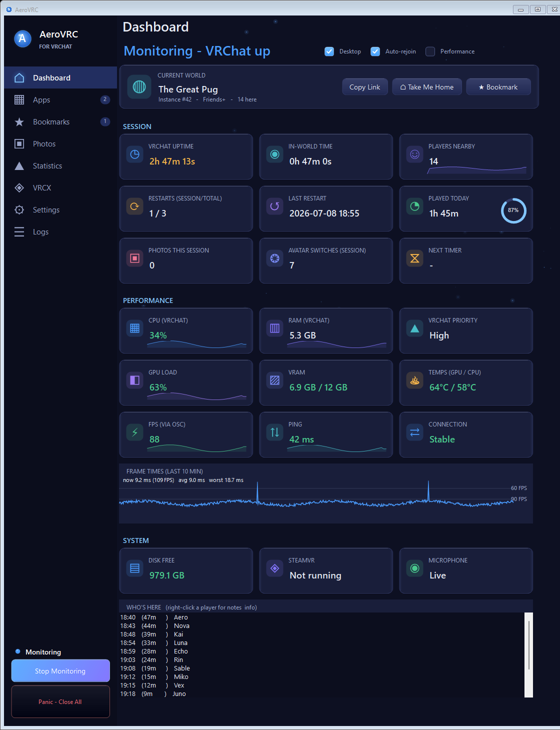Click the 6.9 GB / 12 GB VRAM value
This screenshot has height=730, width=560.
tap(318, 387)
